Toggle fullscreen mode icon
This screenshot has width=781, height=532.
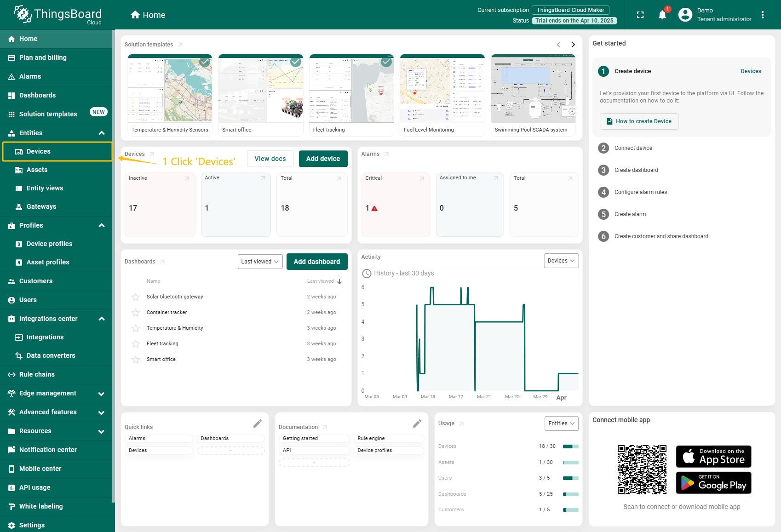click(640, 15)
